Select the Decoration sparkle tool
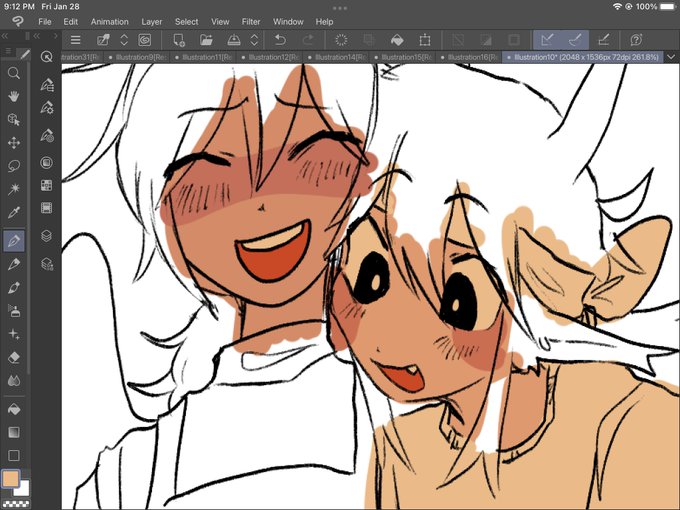 tap(14, 334)
